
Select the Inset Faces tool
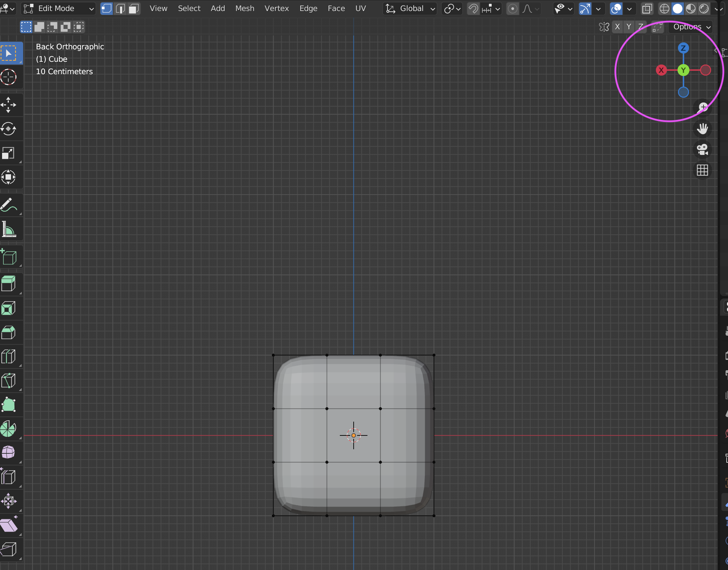click(9, 308)
